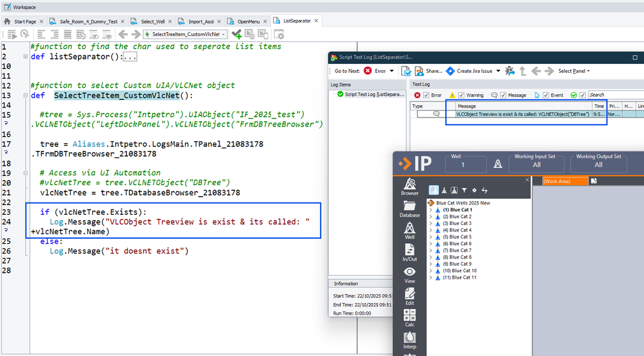The height and width of the screenshot is (356, 644).
Task: Open the Calc calculator icon
Action: tap(409, 317)
